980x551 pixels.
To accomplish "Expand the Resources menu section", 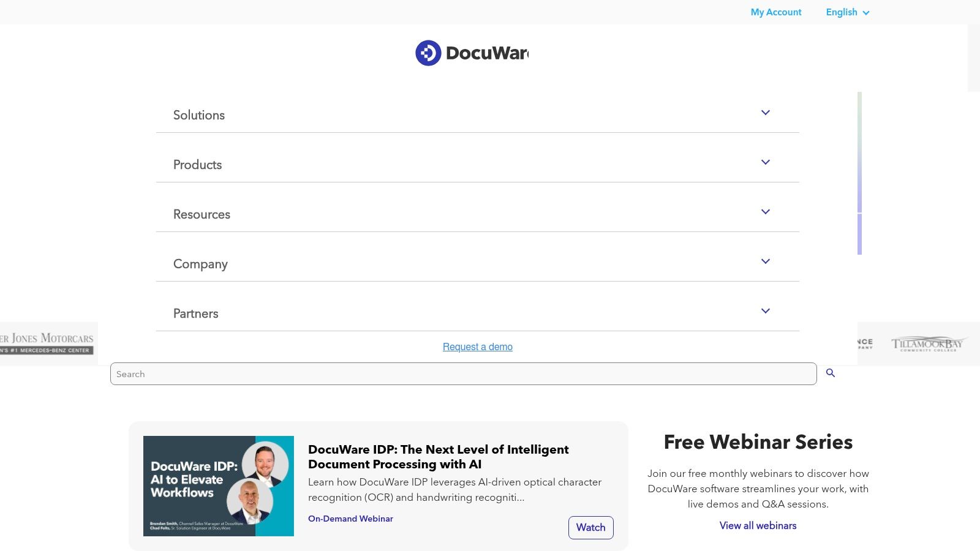I will pyautogui.click(x=765, y=212).
